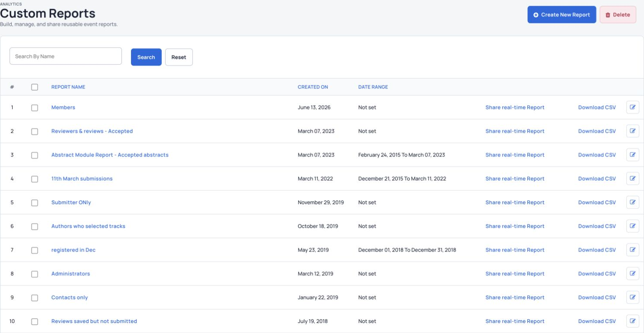Image resolution: width=644 pixels, height=333 pixels.
Task: Sort by the Created On column header
Action: [x=313, y=87]
